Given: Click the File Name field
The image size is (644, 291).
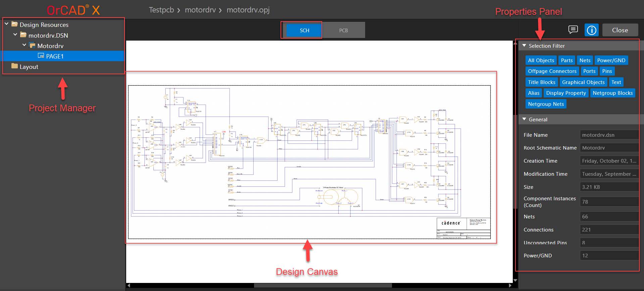Looking at the screenshot, I should click(609, 135).
